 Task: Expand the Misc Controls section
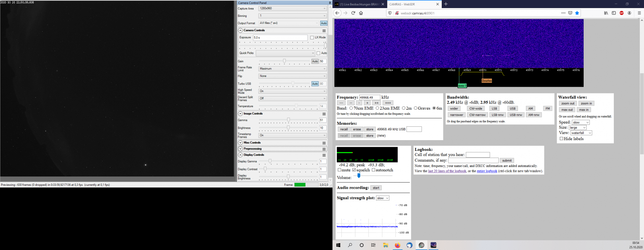(x=240, y=143)
